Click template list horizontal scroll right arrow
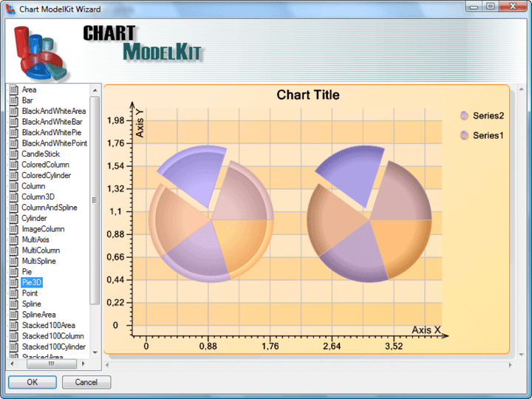 (83, 364)
